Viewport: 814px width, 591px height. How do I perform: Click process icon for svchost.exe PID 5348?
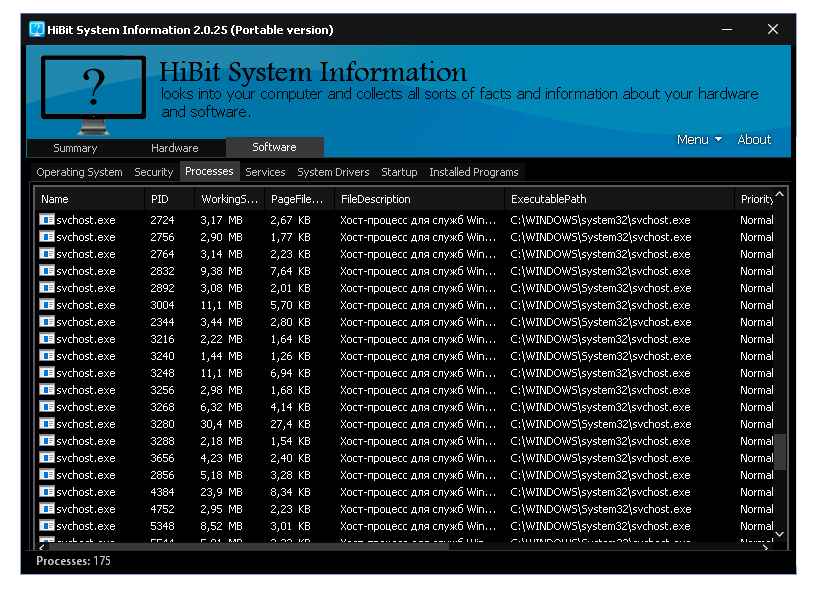pos(47,526)
